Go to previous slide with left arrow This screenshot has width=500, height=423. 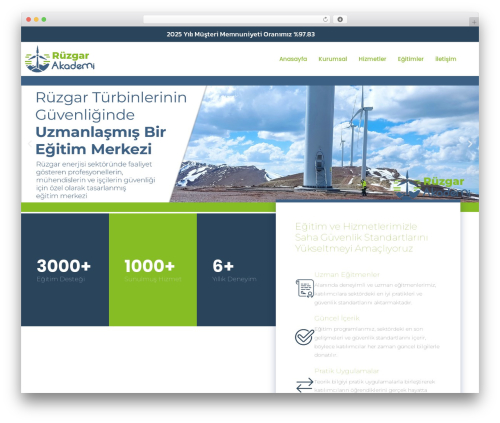(x=30, y=144)
